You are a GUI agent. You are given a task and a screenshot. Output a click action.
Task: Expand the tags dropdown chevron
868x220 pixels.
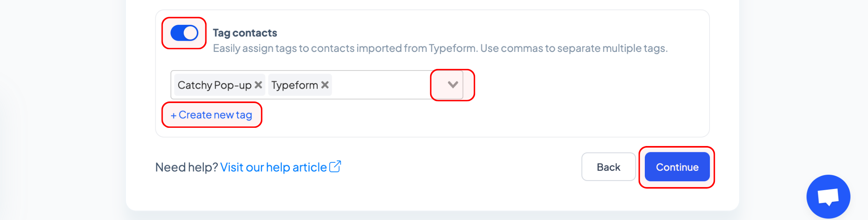[453, 84]
